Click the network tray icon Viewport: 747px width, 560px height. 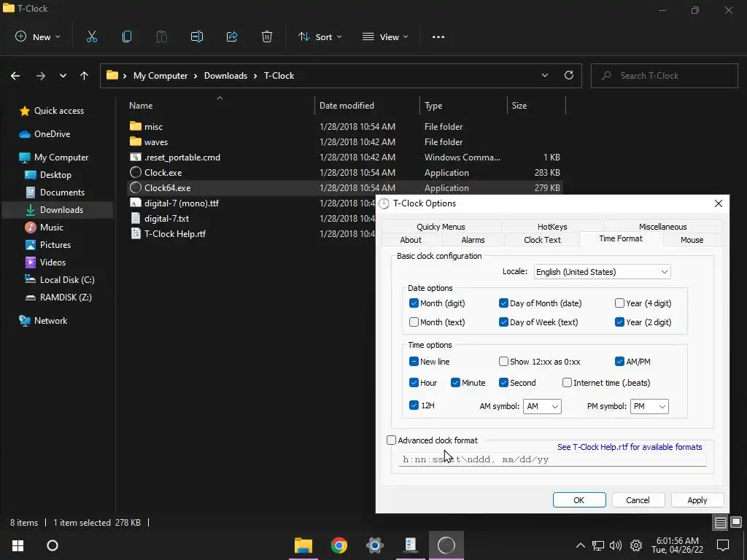coord(598,545)
